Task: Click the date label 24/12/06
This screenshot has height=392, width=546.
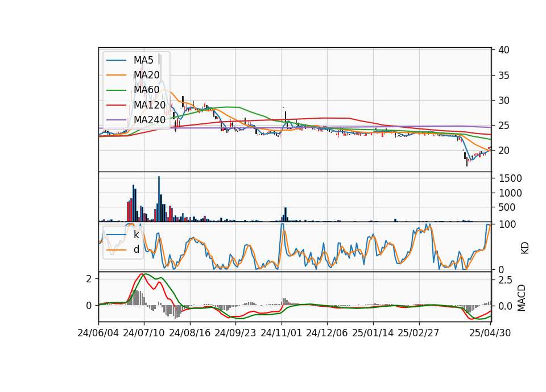Action: pos(326,333)
